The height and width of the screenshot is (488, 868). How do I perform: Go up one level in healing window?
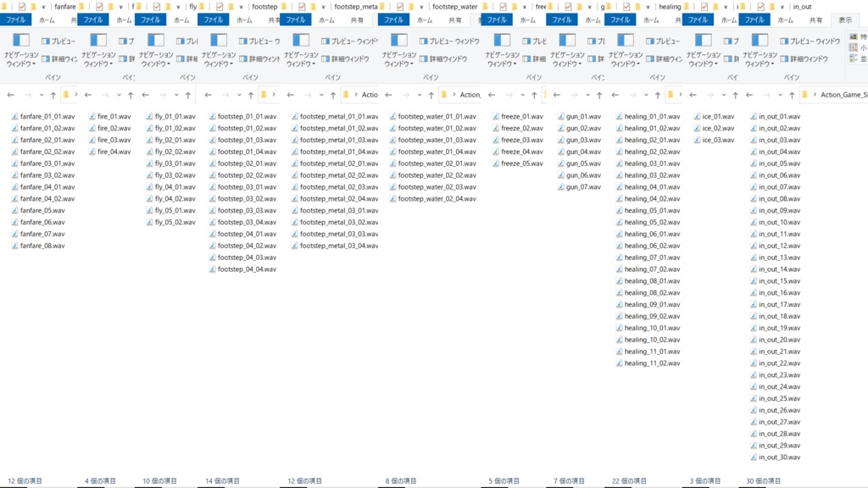(x=658, y=95)
